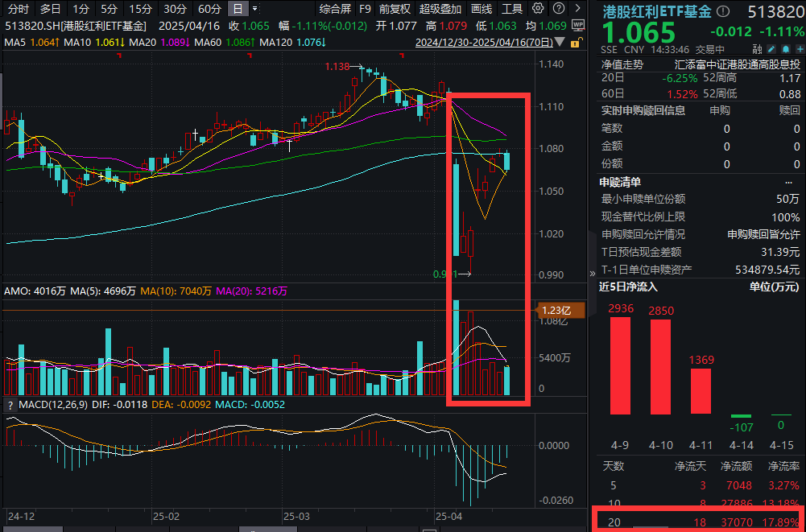Click the bell price-alert icon beside the pencil

pyautogui.click(x=785, y=48)
